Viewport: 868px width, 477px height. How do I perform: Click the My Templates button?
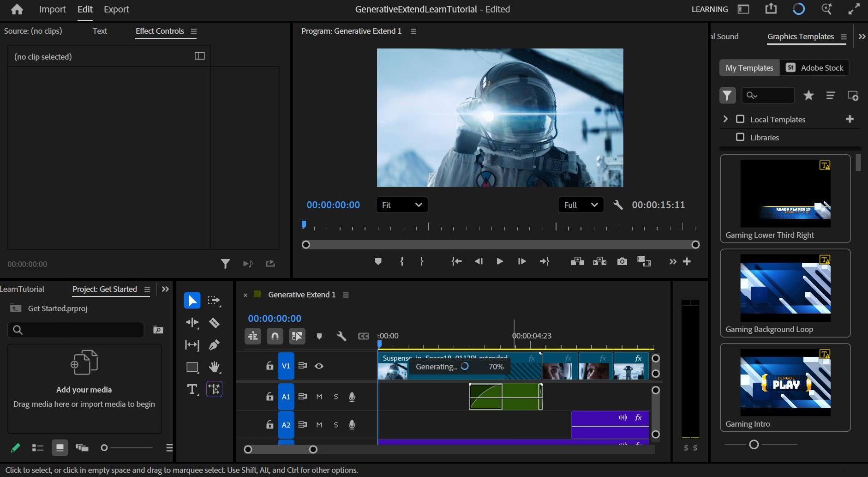tap(749, 68)
